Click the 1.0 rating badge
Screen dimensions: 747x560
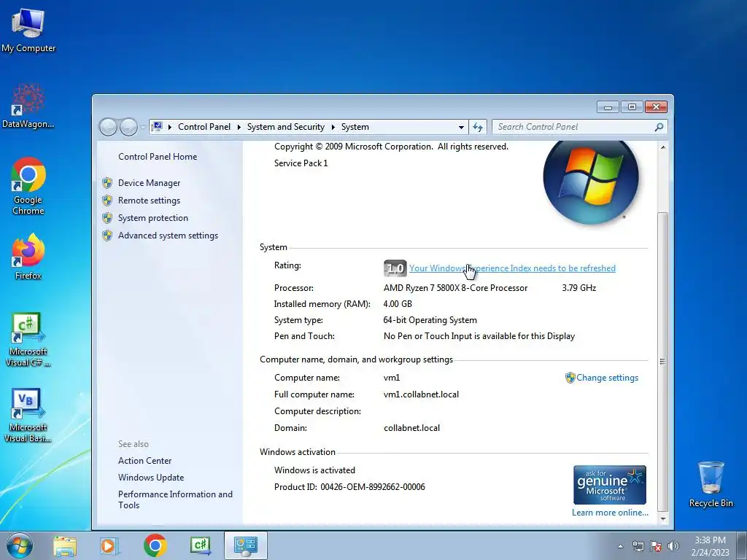pos(395,268)
